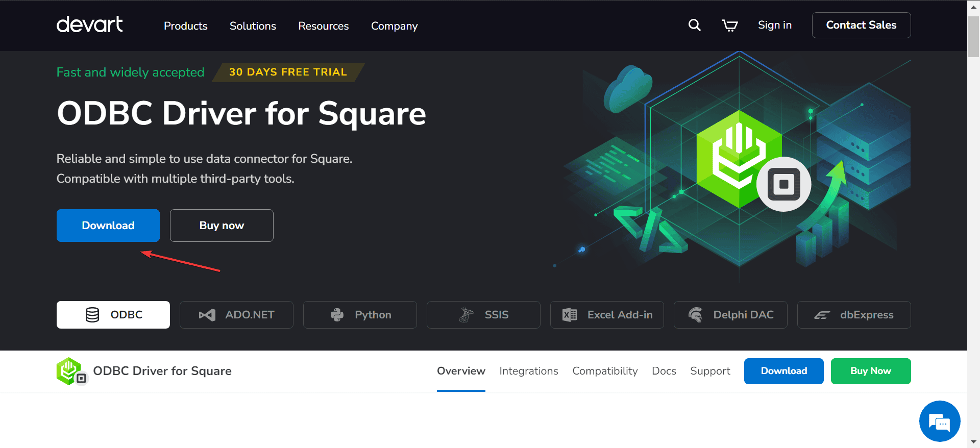Open the search magnifier icon
Screen dimensions: 980x448
pos(694,25)
